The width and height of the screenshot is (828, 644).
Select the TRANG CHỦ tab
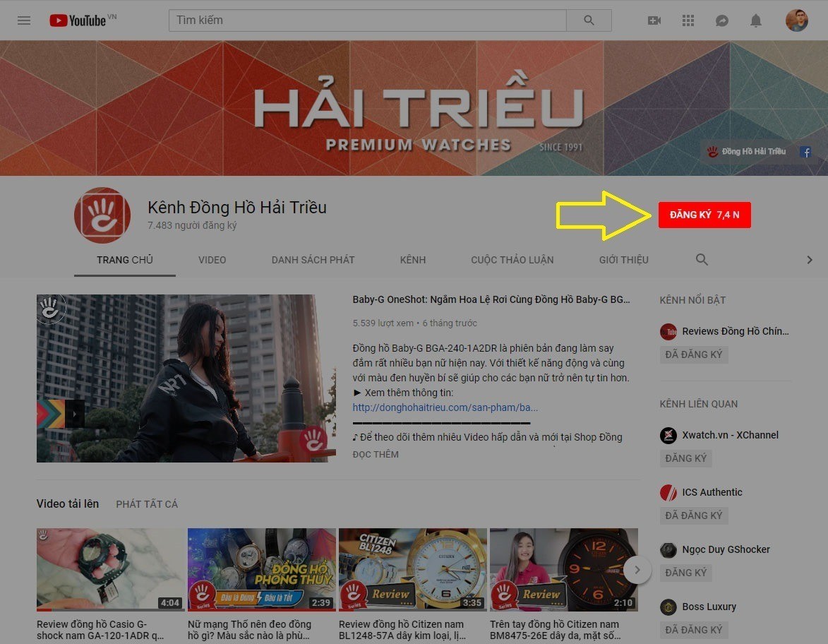tap(125, 260)
